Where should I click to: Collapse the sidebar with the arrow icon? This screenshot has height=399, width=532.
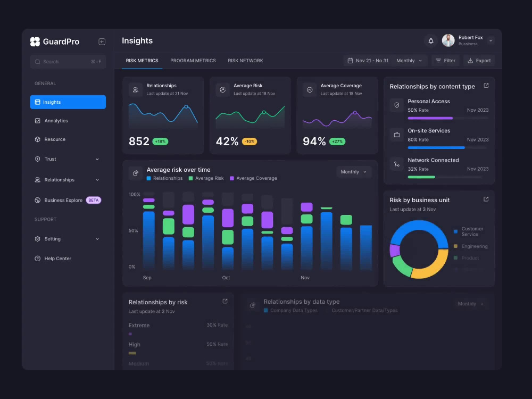[102, 41]
